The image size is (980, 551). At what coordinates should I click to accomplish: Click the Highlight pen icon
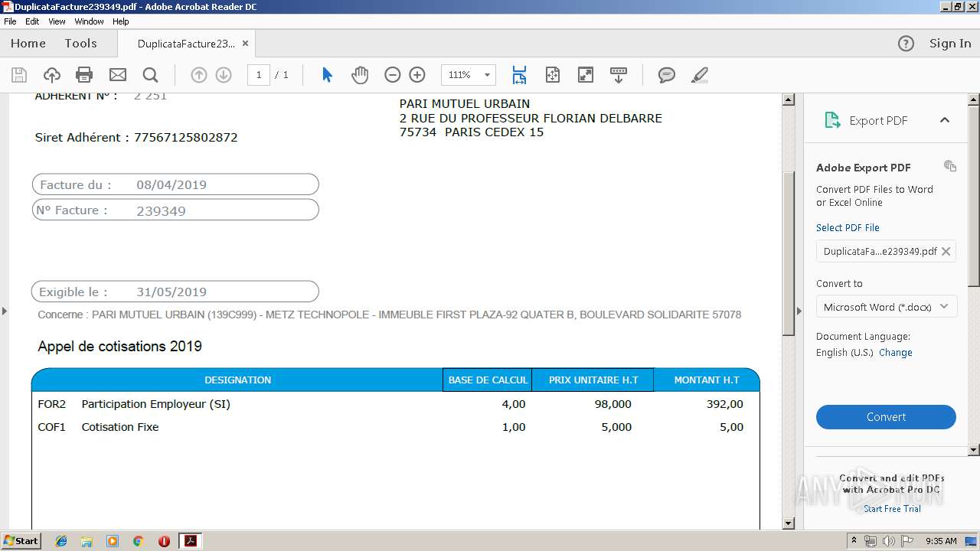699,75
